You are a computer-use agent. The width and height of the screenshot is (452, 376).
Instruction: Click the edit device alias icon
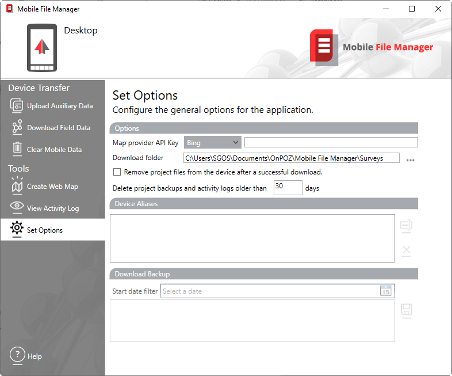[406, 226]
